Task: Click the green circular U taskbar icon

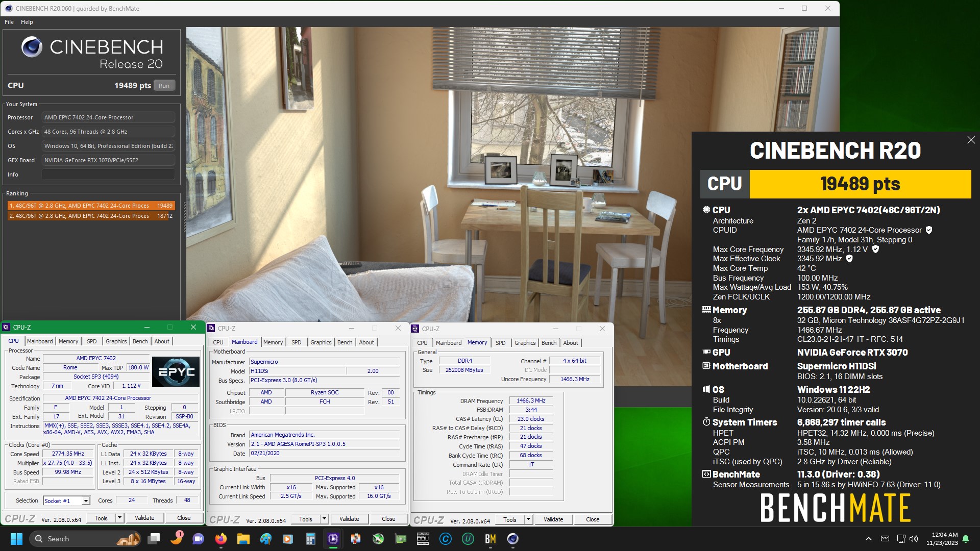Action: tap(468, 539)
